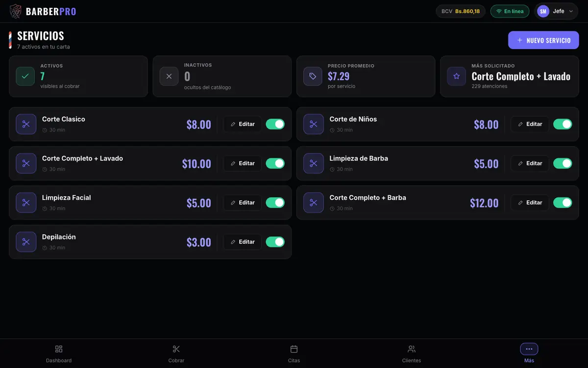
Task: Select the Más tab
Action: tap(529, 354)
